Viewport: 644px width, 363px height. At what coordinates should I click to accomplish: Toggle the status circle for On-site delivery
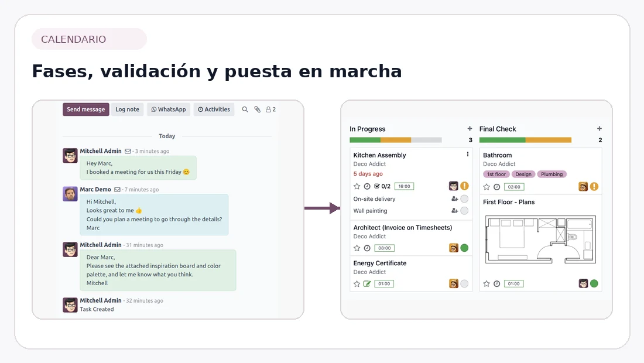[464, 198]
